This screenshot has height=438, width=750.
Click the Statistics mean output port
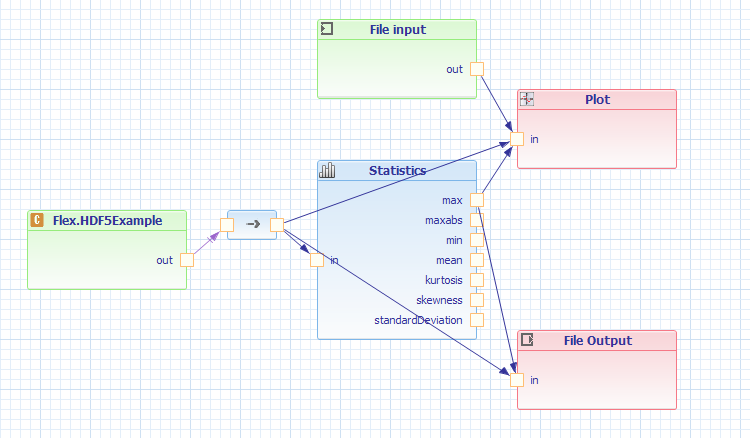[477, 260]
